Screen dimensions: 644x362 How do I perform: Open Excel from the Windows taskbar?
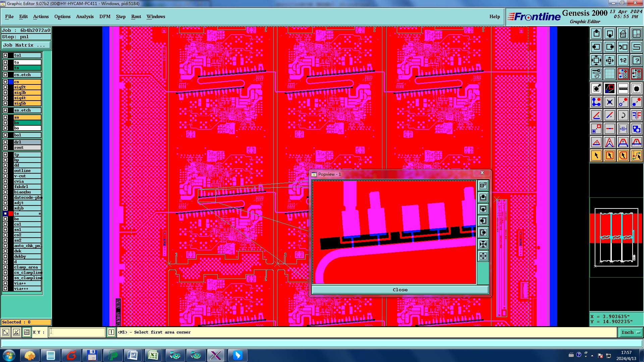coord(153,355)
